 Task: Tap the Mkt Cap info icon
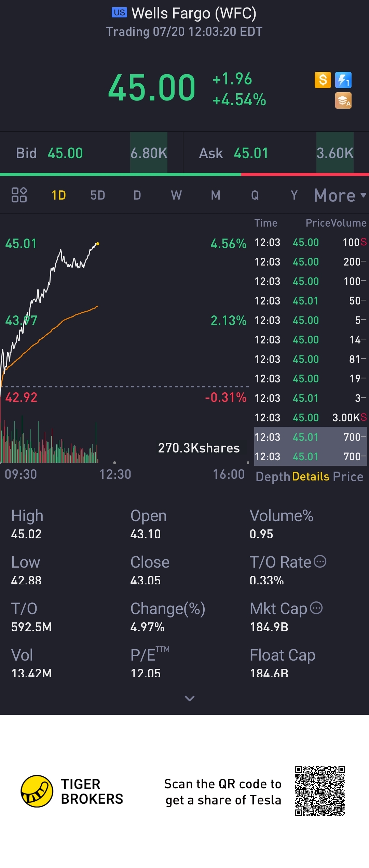316,608
